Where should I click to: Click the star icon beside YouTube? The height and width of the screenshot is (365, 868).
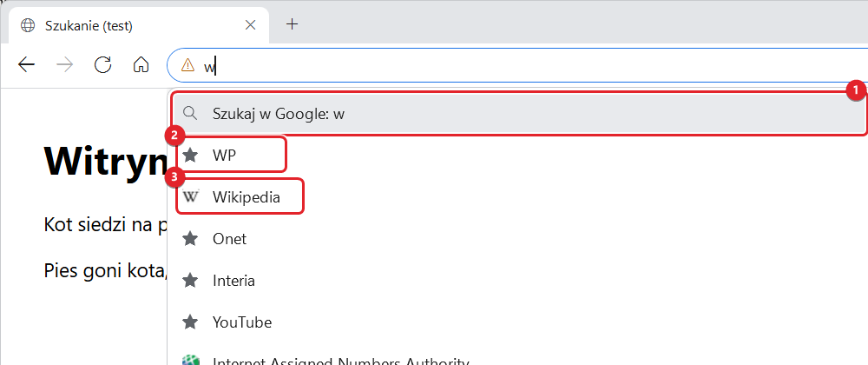tap(190, 322)
